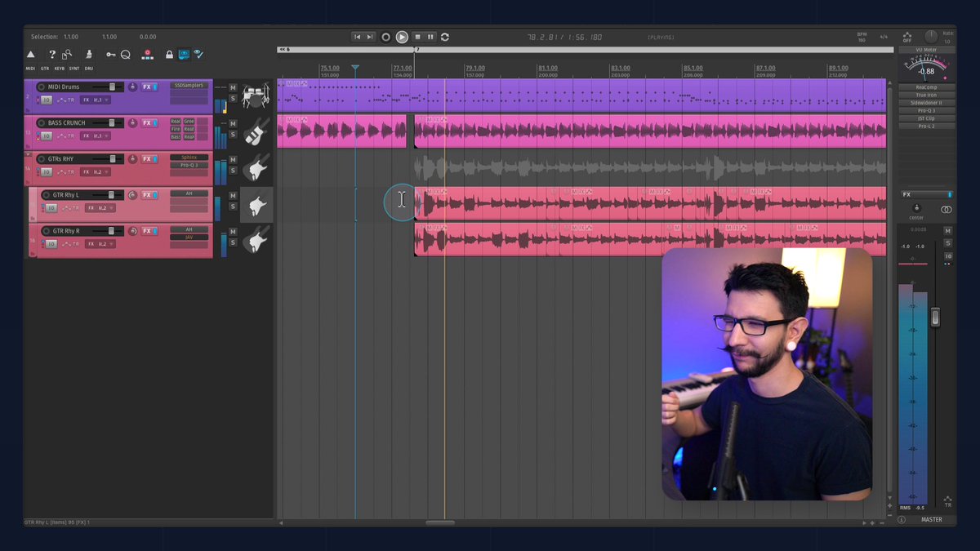
Task: Open the Pro-L 2 master effect
Action: [x=926, y=127]
